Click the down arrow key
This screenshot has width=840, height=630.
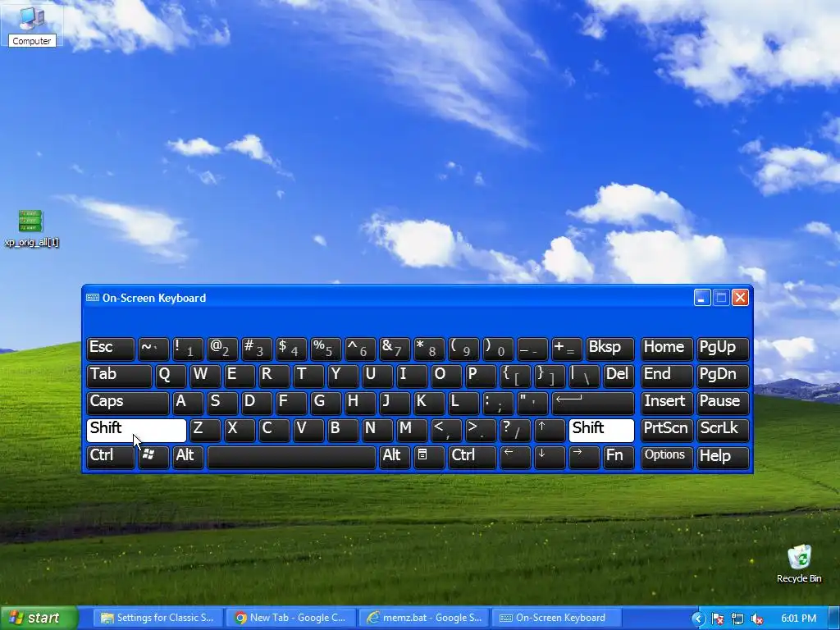(x=549, y=457)
